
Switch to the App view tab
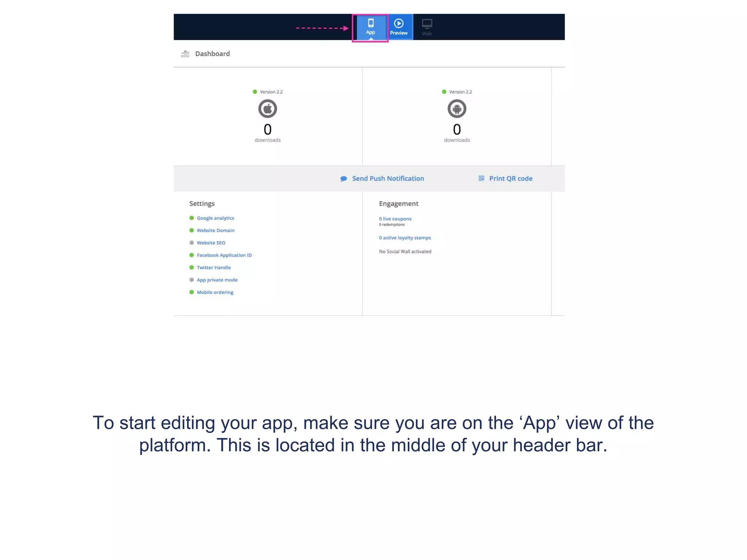370,27
